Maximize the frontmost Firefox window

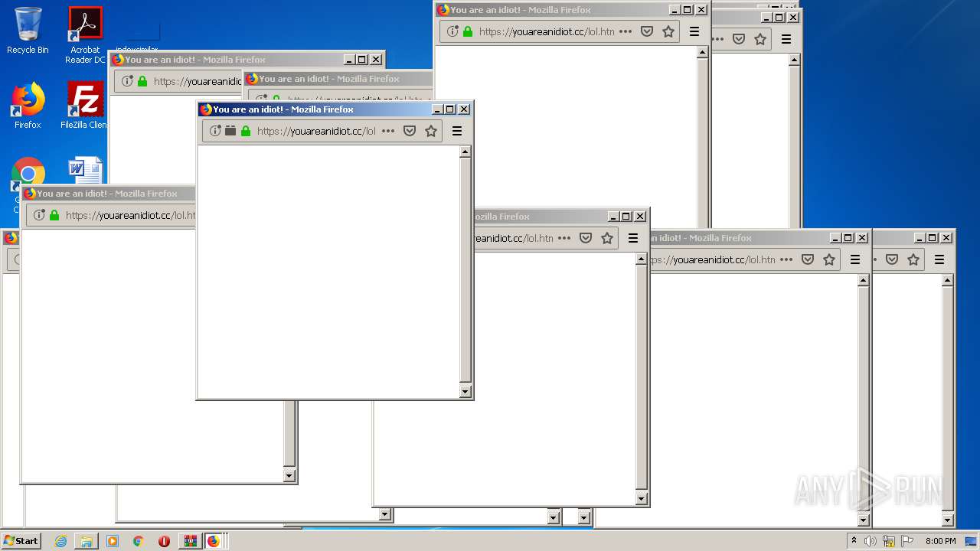pyautogui.click(x=450, y=109)
